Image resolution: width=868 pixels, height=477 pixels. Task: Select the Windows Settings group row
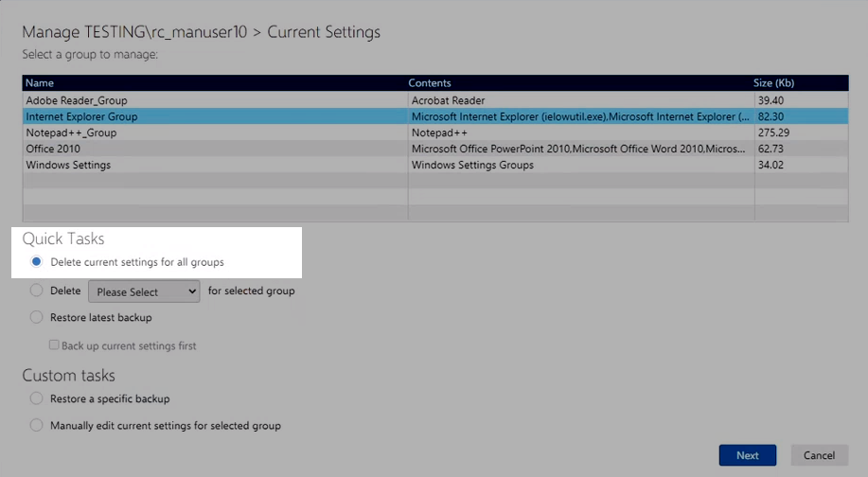(x=68, y=165)
